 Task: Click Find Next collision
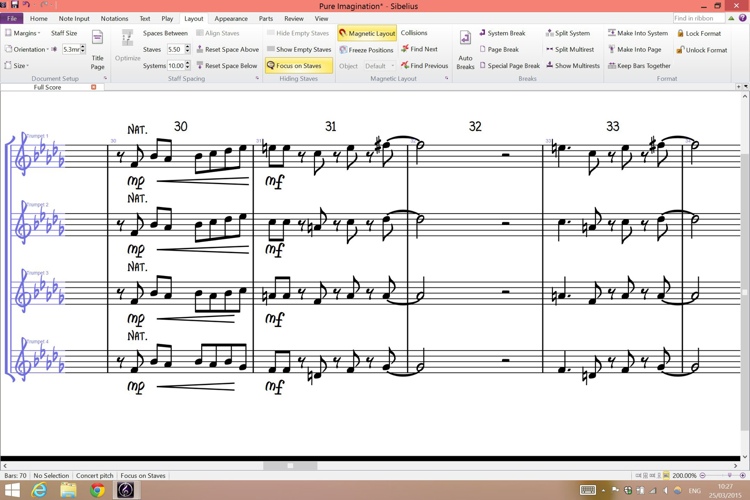click(419, 49)
